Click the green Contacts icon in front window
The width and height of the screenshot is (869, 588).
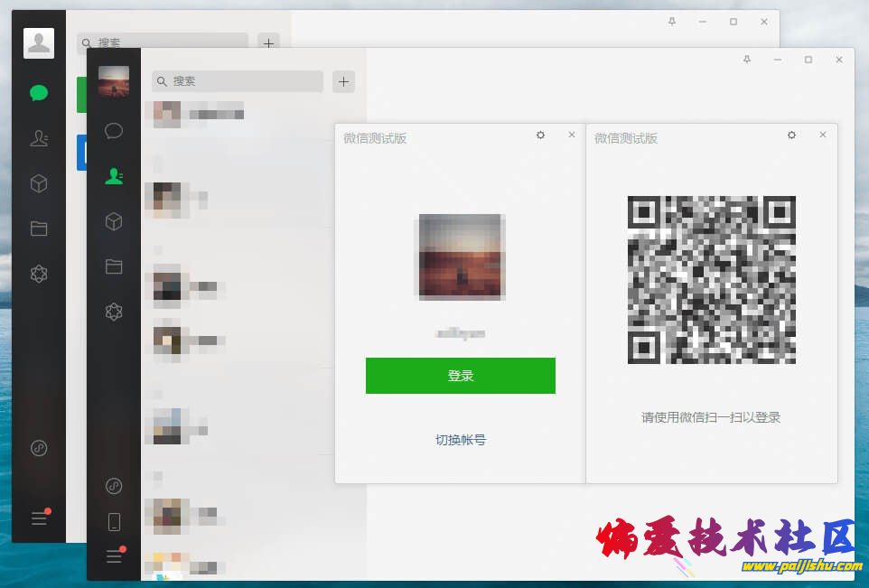(x=114, y=176)
